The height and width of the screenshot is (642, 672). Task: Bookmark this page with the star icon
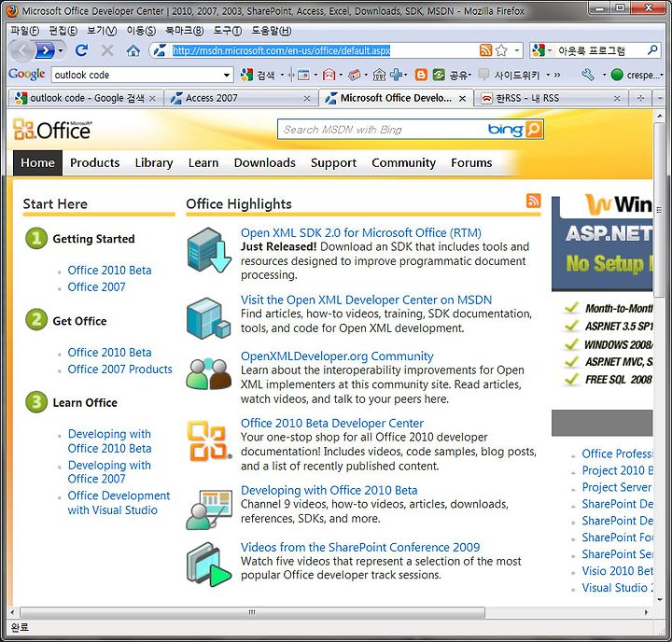(501, 50)
